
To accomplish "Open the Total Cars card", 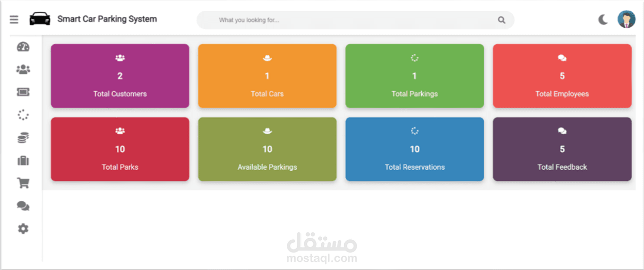I will click(267, 76).
